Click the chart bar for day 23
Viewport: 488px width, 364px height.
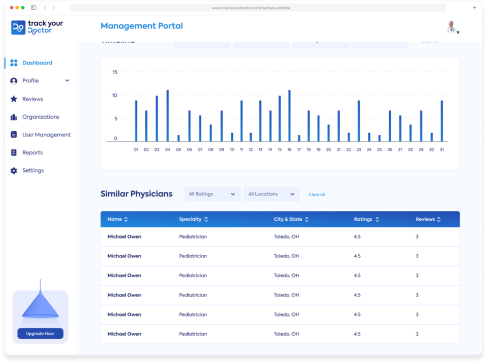click(359, 121)
